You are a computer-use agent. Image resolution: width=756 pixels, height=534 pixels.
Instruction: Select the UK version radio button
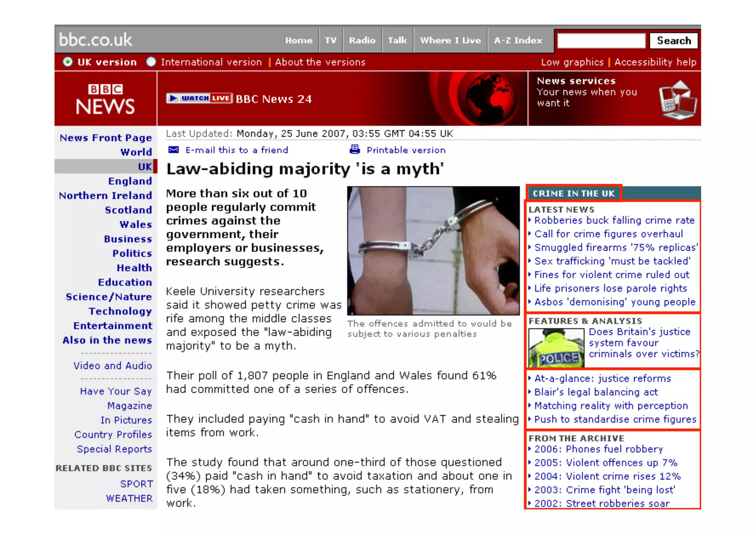(x=68, y=62)
